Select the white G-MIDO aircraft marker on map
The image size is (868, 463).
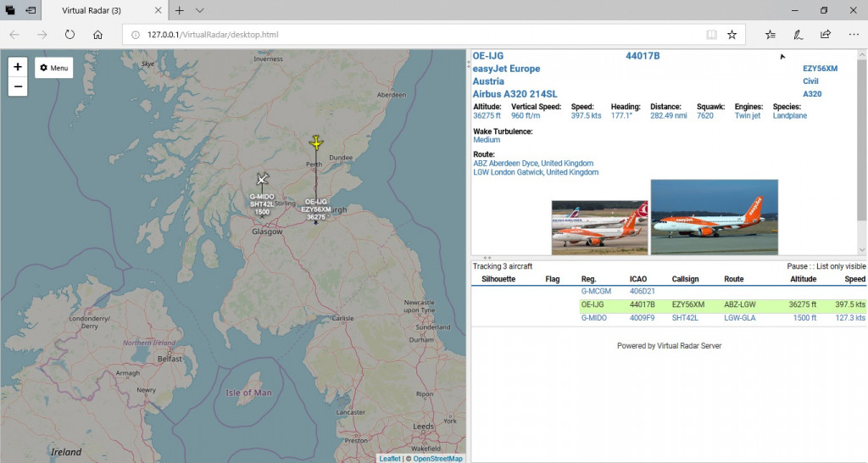point(263,179)
